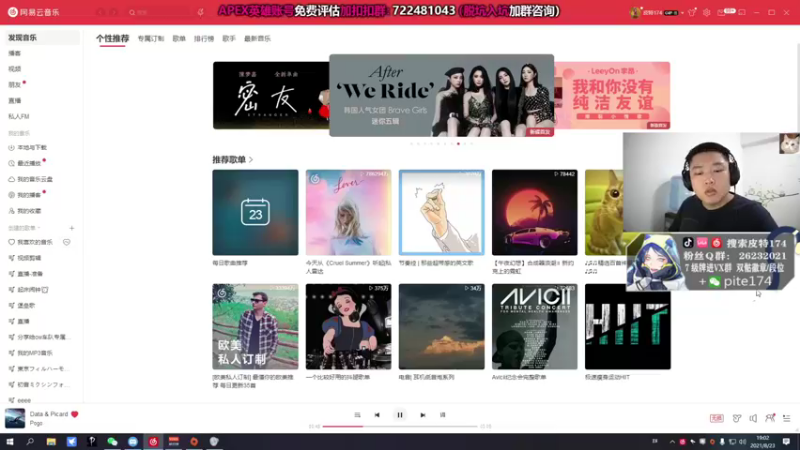Expand 推荐歌单 section via arrow
Image resolution: width=800 pixels, height=450 pixels.
point(251,160)
